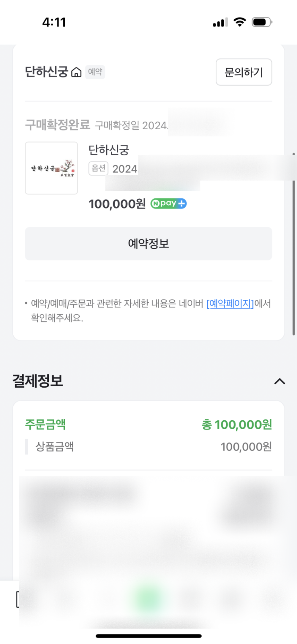Tap the Npay plus badge icon
The image size is (297, 644).
point(168,203)
